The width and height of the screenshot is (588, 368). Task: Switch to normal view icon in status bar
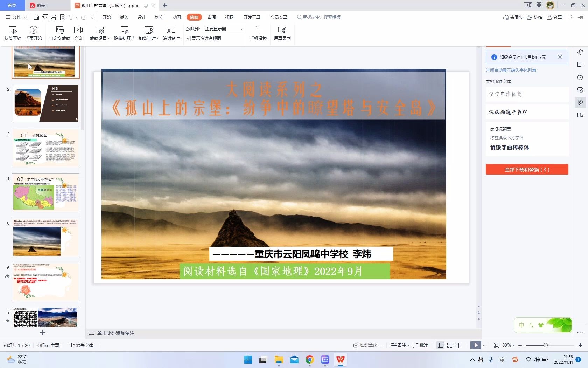[440, 345]
